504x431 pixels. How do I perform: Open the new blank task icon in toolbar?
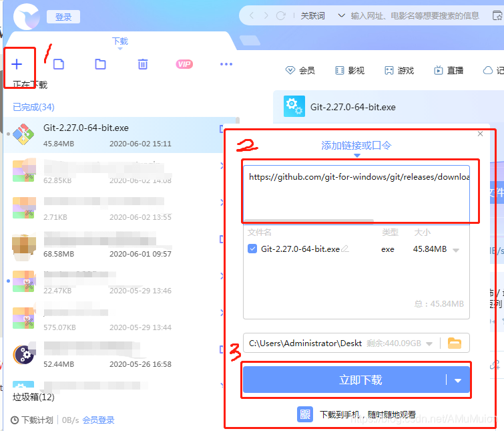point(59,64)
